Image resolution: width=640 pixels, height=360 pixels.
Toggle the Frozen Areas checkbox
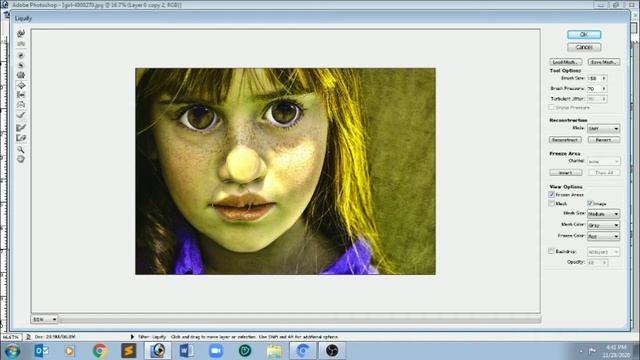tap(551, 195)
